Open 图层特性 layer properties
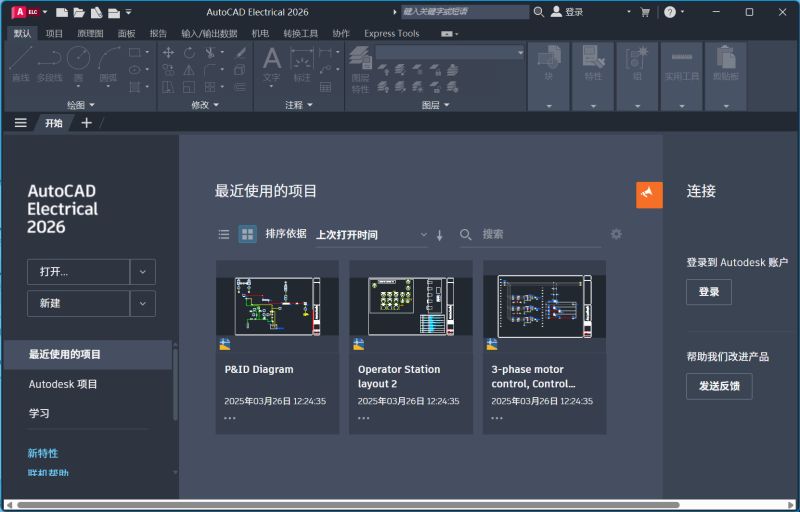Screen dimensions: 800x512 [x=360, y=70]
